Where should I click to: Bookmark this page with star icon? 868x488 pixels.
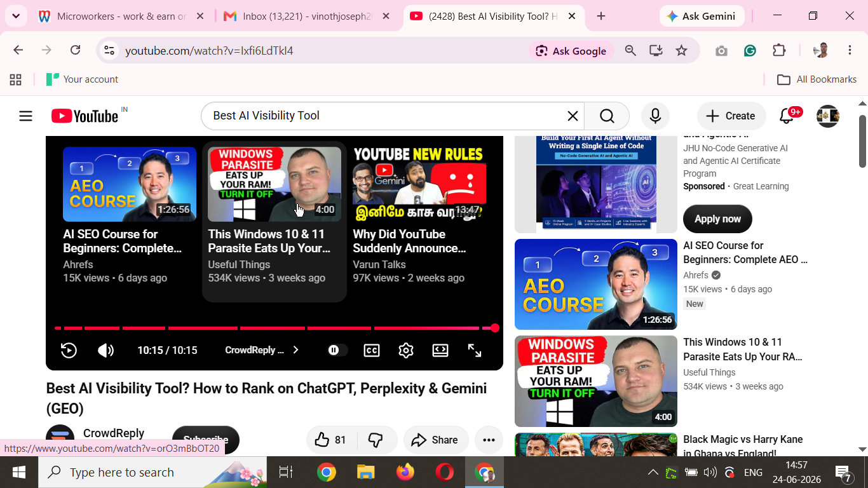(x=681, y=50)
